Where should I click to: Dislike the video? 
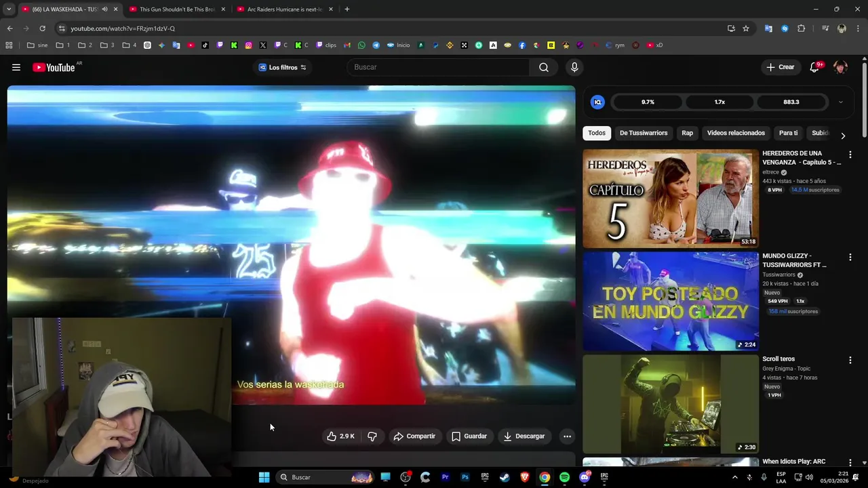(x=372, y=436)
